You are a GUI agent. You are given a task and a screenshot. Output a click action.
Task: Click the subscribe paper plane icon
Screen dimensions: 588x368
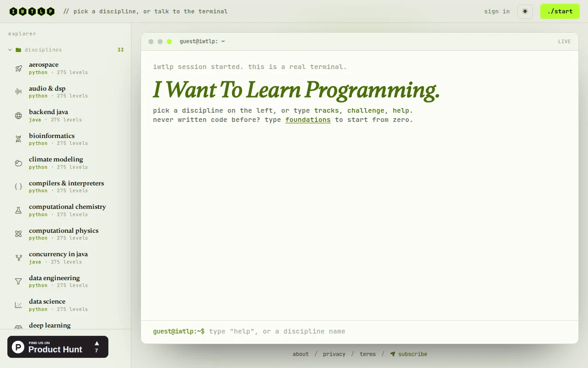[393, 354]
